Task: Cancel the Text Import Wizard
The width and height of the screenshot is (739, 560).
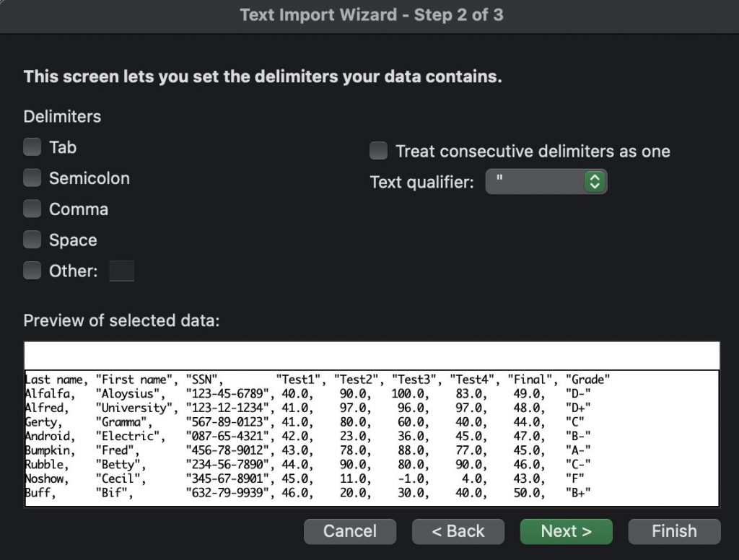Action: tap(350, 531)
